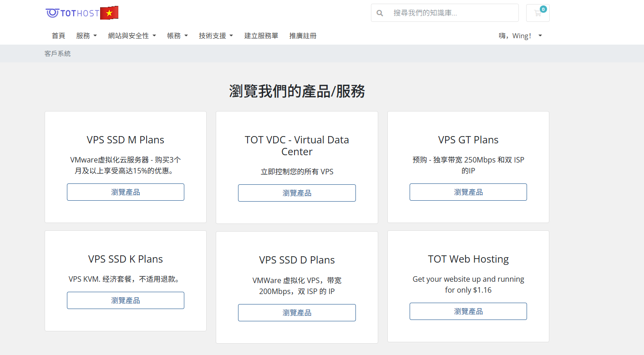Image resolution: width=644 pixels, height=355 pixels.
Task: Browse products for VPS SSD D Plans
Action: tap(297, 313)
